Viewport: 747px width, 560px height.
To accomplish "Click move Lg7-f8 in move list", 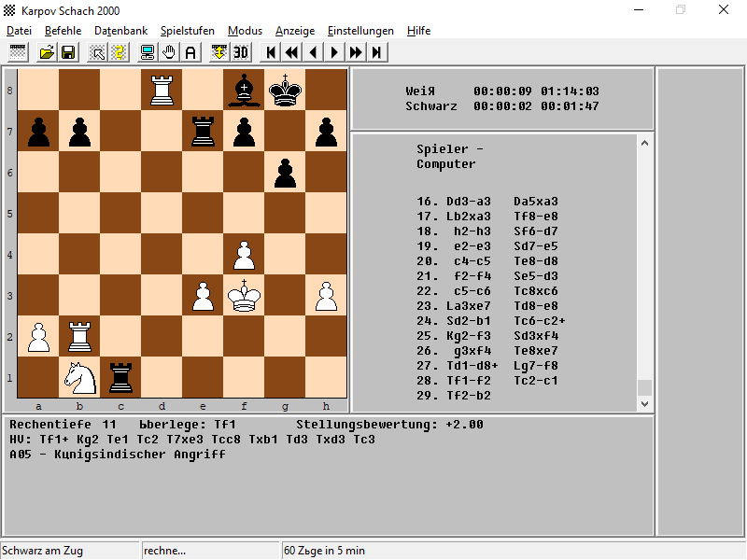I will [x=536, y=366].
